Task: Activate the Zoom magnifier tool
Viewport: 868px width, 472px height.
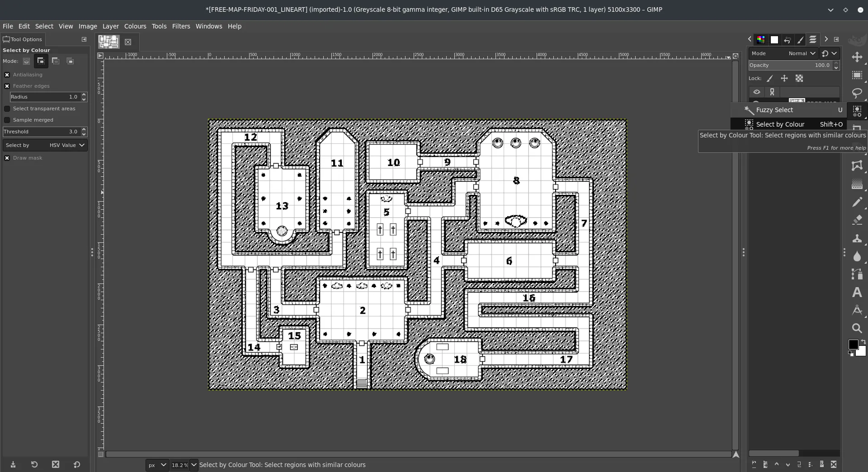Action: tap(857, 328)
